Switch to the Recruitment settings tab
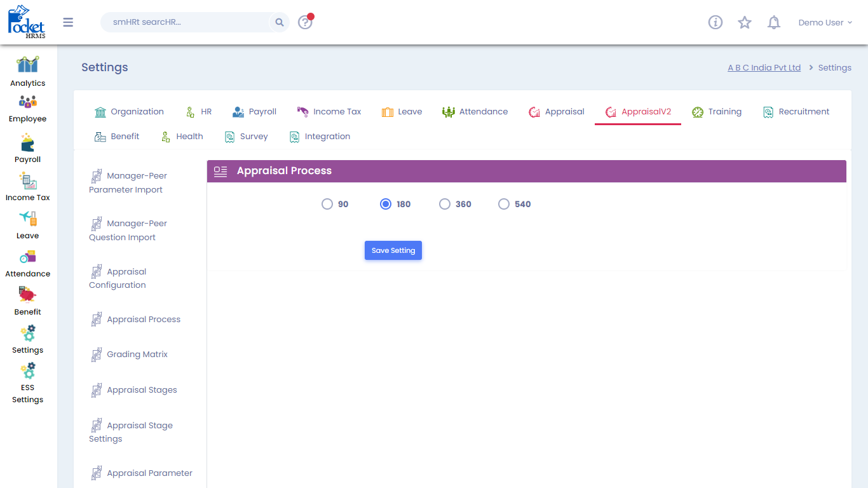 pyautogui.click(x=796, y=112)
